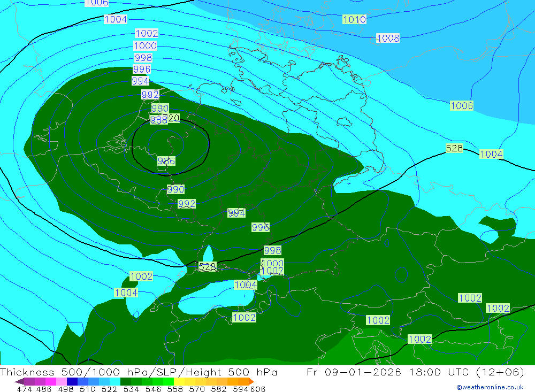Viewport: 535px width, 392px height.
Task: Click the legend value '522'
Action: click(x=109, y=389)
